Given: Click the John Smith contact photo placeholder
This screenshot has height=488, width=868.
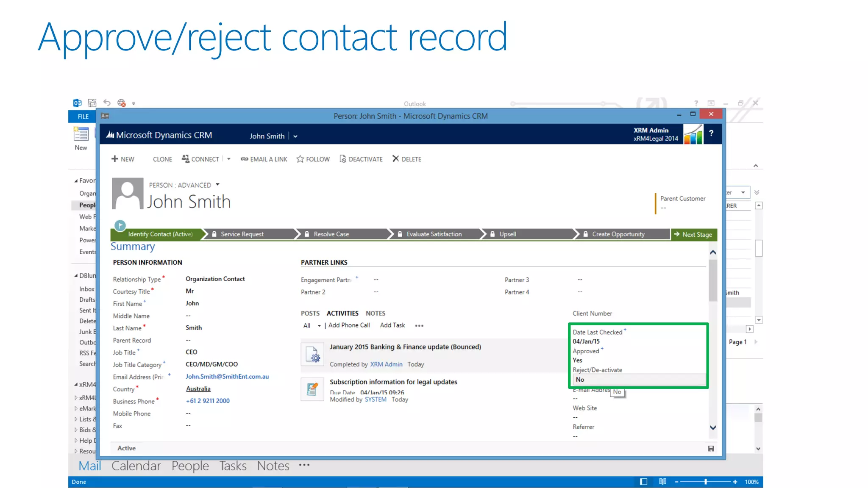Looking at the screenshot, I should 128,194.
